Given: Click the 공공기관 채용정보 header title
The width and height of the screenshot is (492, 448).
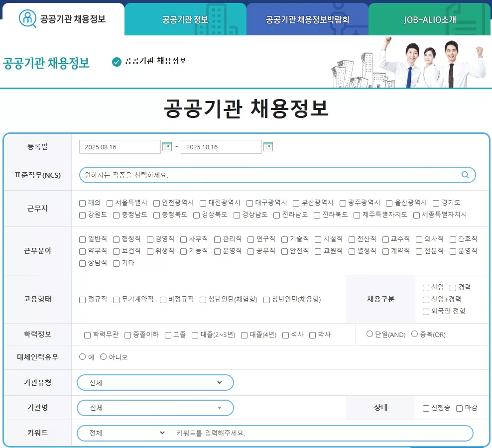Looking at the screenshot, I should pyautogui.click(x=246, y=110).
